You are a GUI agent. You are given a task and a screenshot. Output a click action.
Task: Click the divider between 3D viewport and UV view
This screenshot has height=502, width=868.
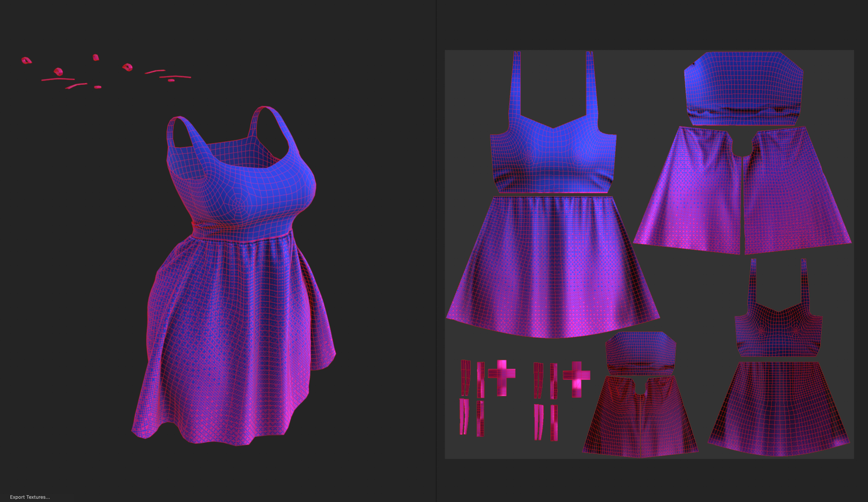[x=436, y=251]
